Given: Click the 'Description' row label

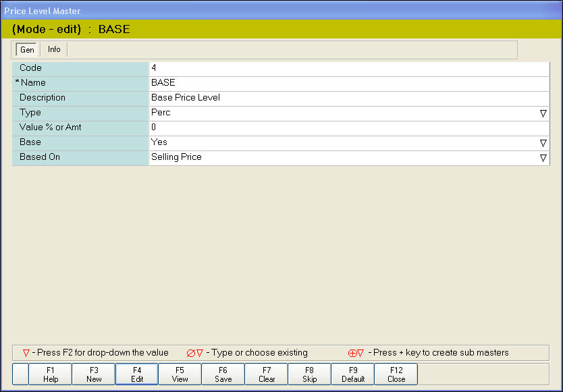Looking at the screenshot, I should tap(43, 98).
